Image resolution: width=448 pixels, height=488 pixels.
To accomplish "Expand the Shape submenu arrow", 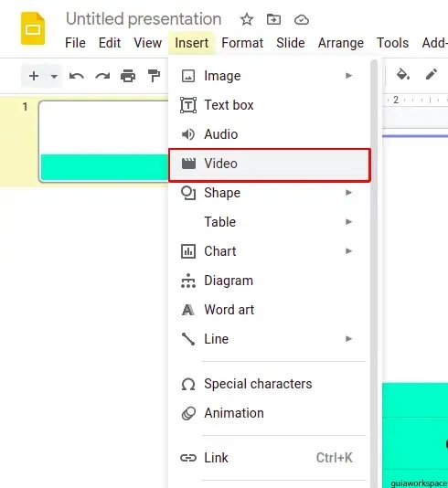I will (348, 193).
